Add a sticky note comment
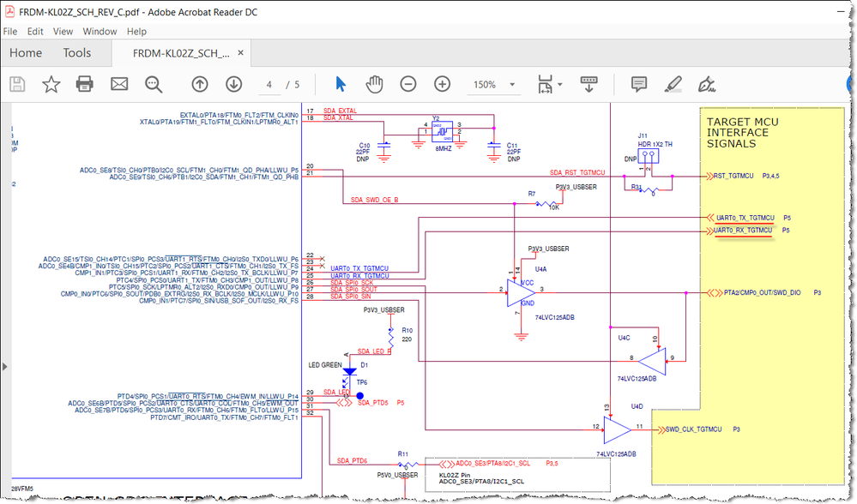This screenshot has width=857, height=504. 639,84
